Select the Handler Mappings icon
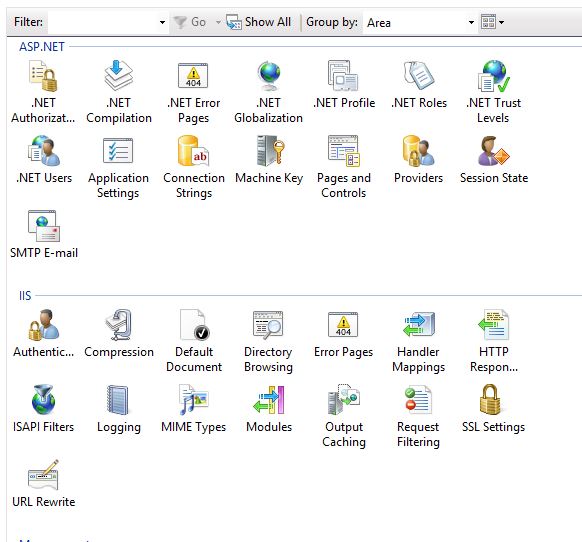This screenshot has width=582, height=542. coord(419,325)
